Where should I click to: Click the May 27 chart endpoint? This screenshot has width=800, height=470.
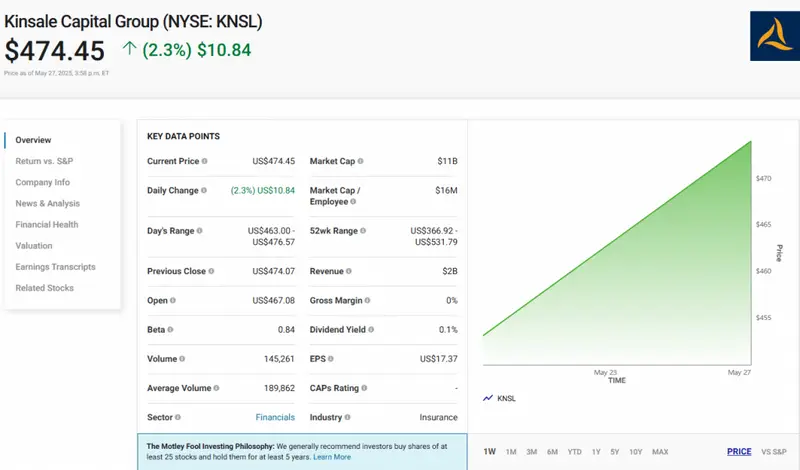pos(751,141)
